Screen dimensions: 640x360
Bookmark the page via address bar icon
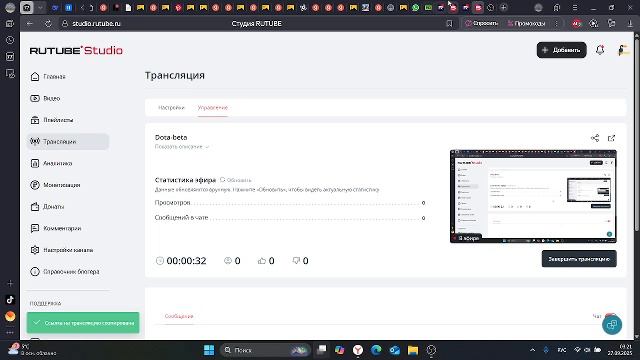449,24
